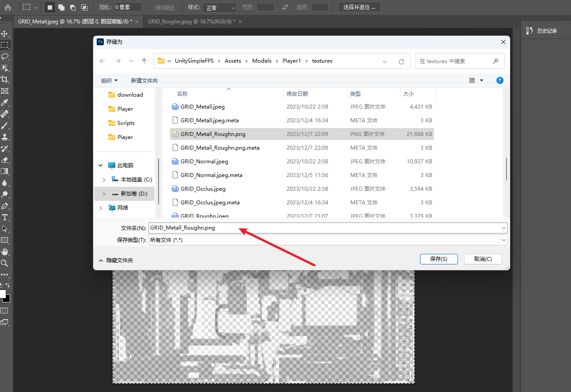The height and width of the screenshot is (392, 571).
Task: Open the file name dropdown arrow
Action: click(504, 228)
